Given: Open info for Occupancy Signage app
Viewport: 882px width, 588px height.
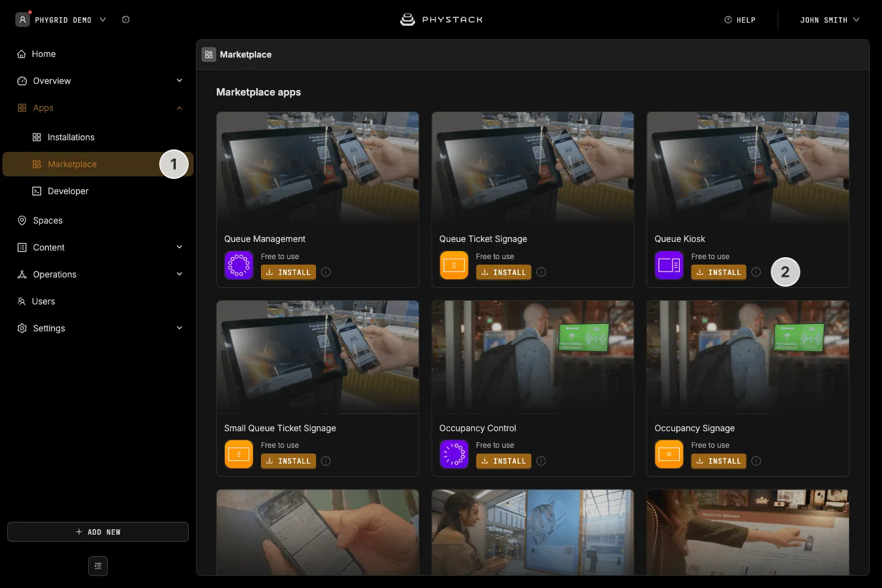Looking at the screenshot, I should click(756, 461).
